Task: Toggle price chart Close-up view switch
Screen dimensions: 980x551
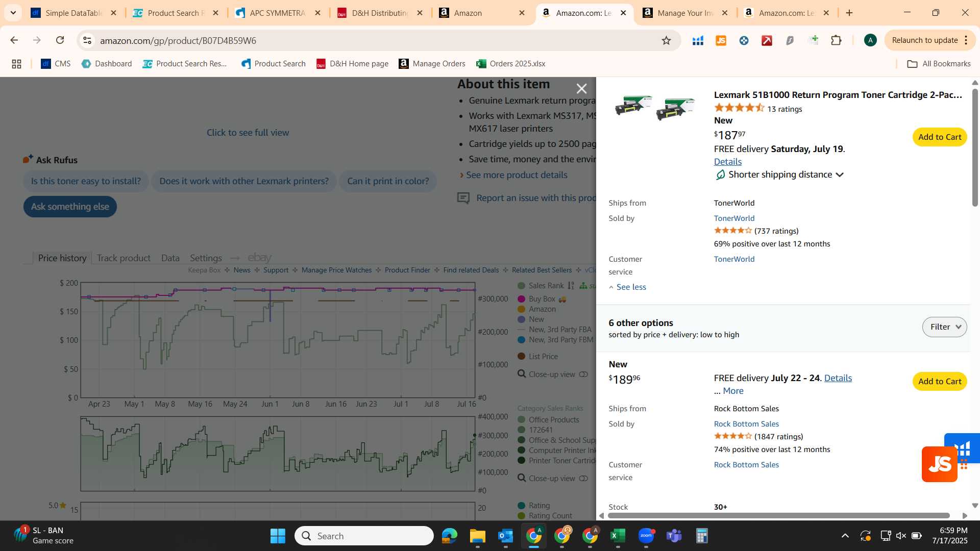Action: click(x=583, y=374)
